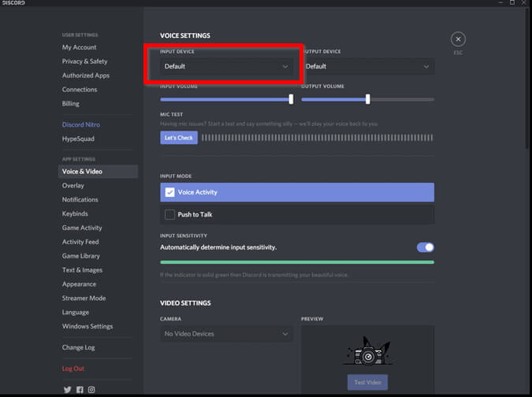Open Appearance settings
Screen dimensions: 532x397
[79, 284]
